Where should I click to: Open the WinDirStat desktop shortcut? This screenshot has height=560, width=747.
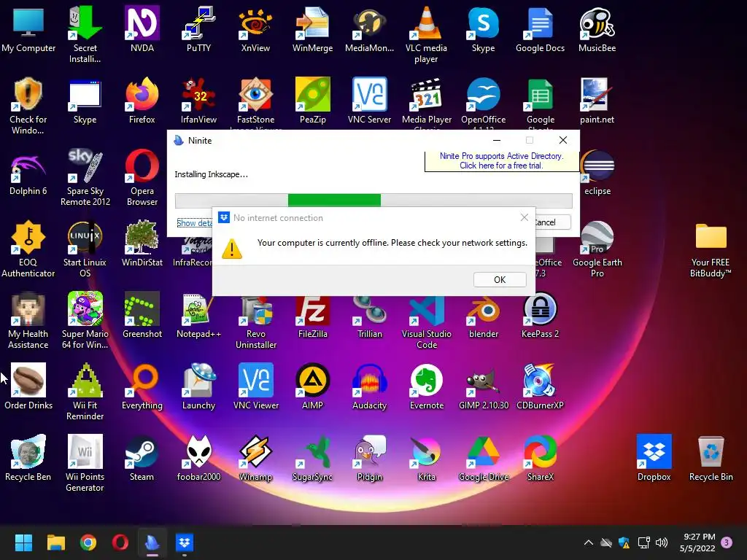point(142,244)
